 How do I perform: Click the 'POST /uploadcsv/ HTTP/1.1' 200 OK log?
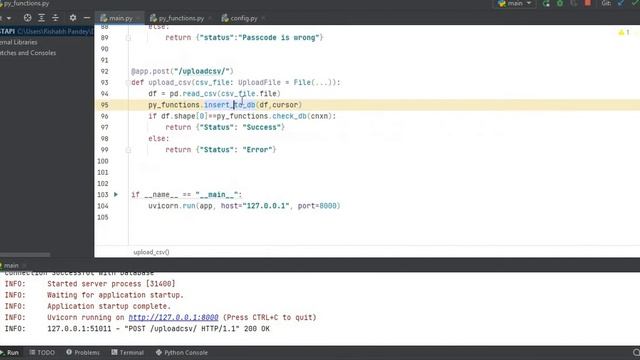click(158, 329)
